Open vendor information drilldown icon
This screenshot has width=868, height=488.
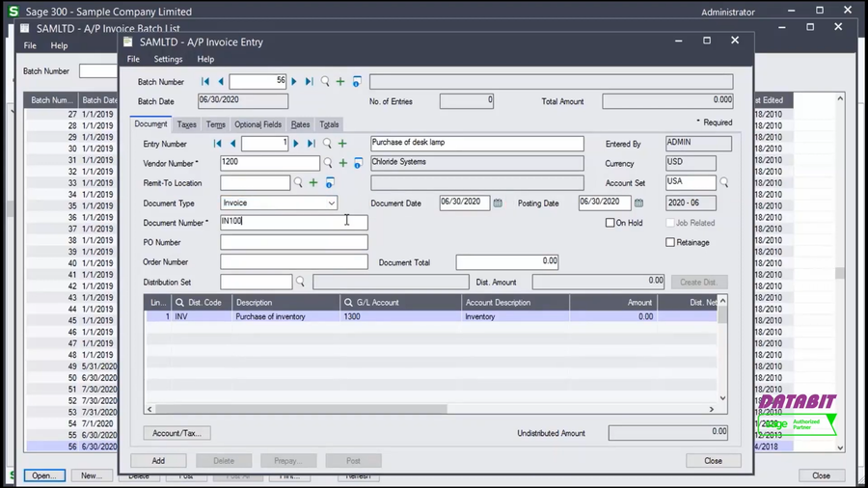point(358,163)
